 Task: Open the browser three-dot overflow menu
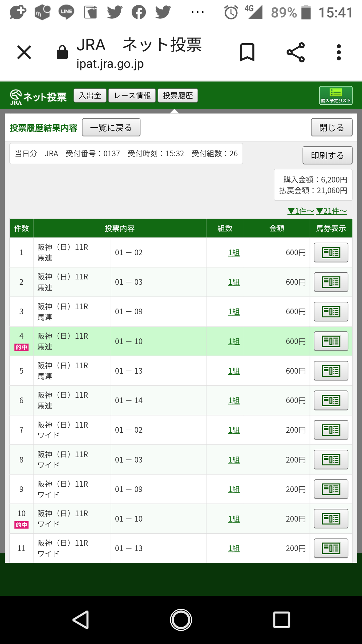[x=339, y=52]
